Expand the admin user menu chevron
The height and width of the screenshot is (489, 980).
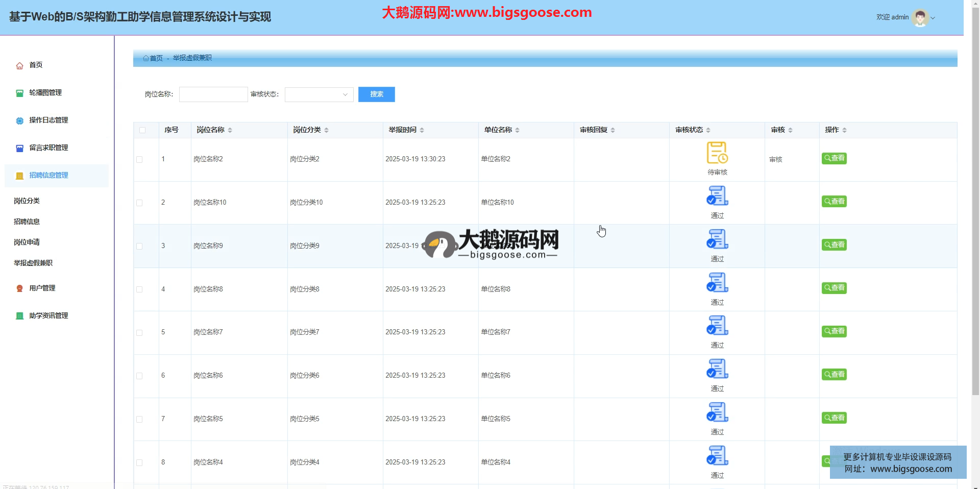point(933,18)
